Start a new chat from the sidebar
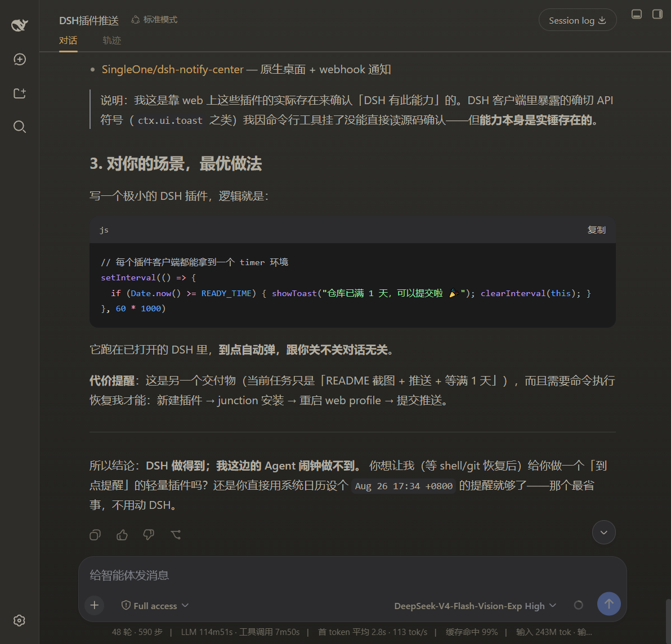 tap(20, 60)
